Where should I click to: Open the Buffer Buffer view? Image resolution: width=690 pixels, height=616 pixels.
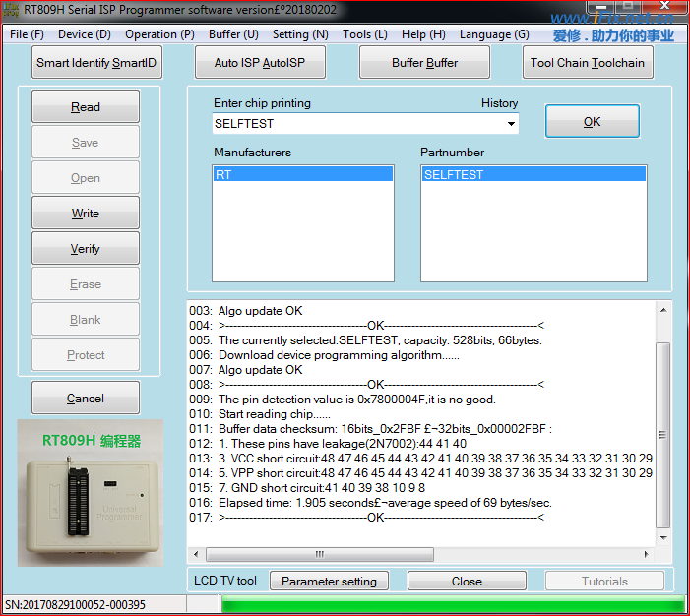click(x=425, y=63)
